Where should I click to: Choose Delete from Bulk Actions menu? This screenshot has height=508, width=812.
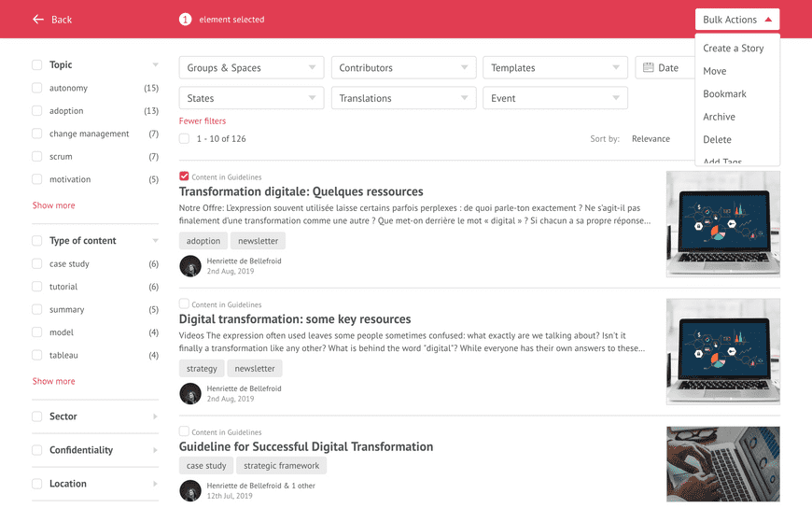(717, 139)
